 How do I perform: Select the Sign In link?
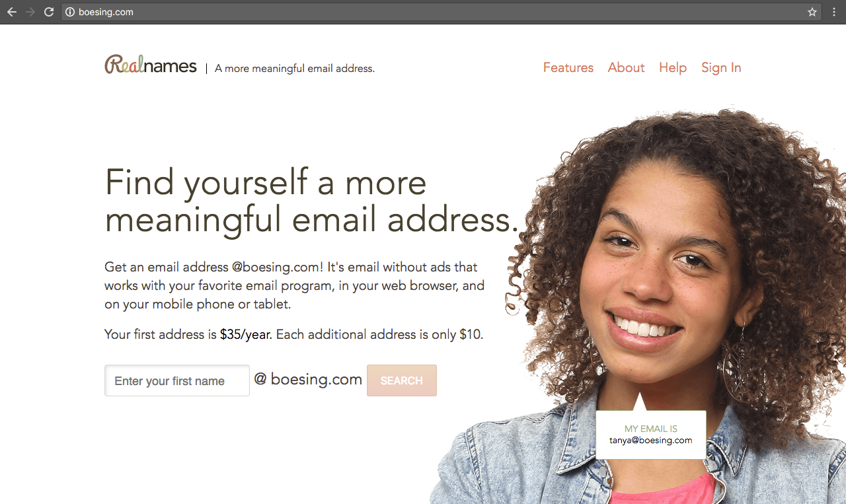[x=721, y=68]
